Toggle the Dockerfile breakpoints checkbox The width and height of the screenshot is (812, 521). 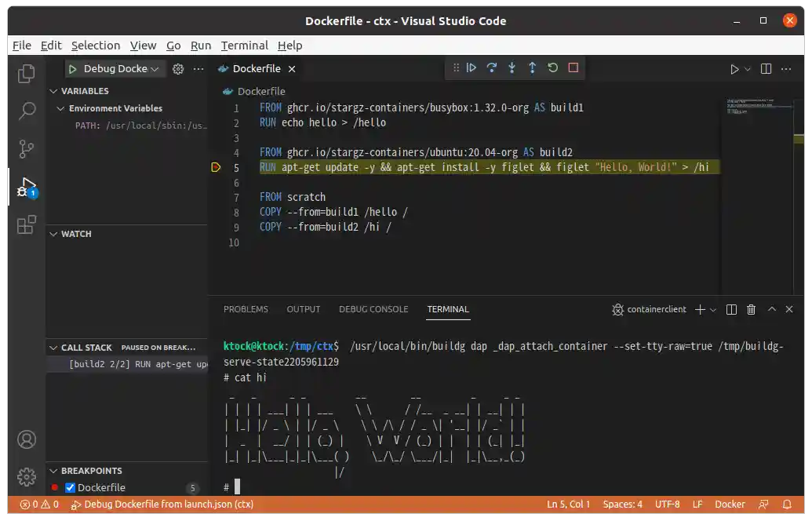[70, 486]
